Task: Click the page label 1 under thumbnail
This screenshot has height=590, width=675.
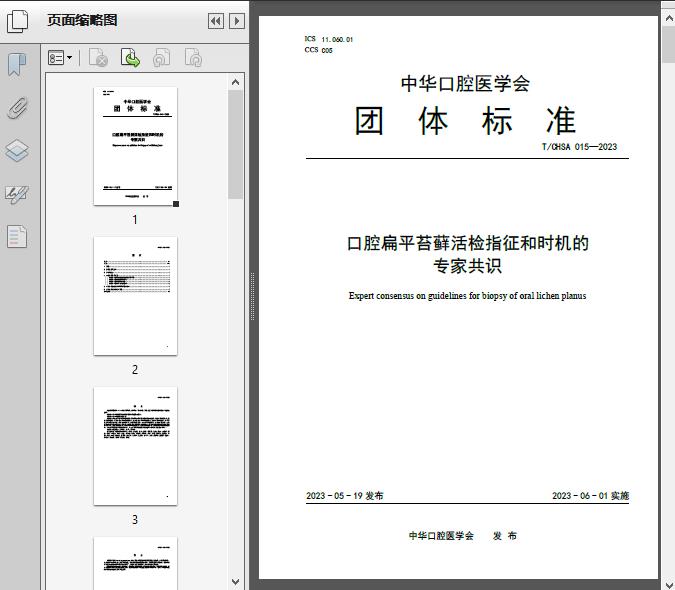Action: [135, 220]
